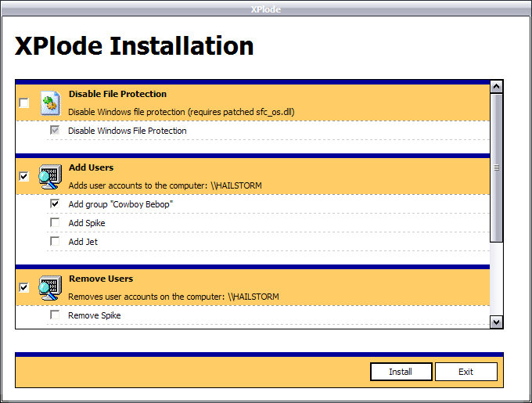Click the Add Users computer icon
Image resolution: width=532 pixels, height=403 pixels.
coord(50,177)
